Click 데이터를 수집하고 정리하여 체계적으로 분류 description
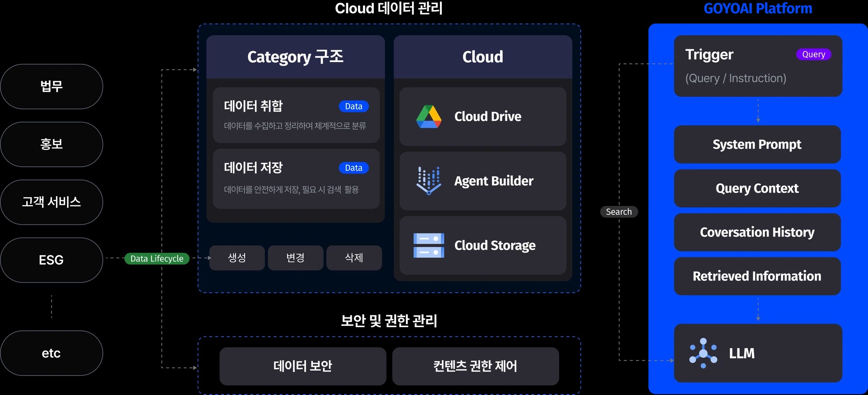 coord(295,126)
